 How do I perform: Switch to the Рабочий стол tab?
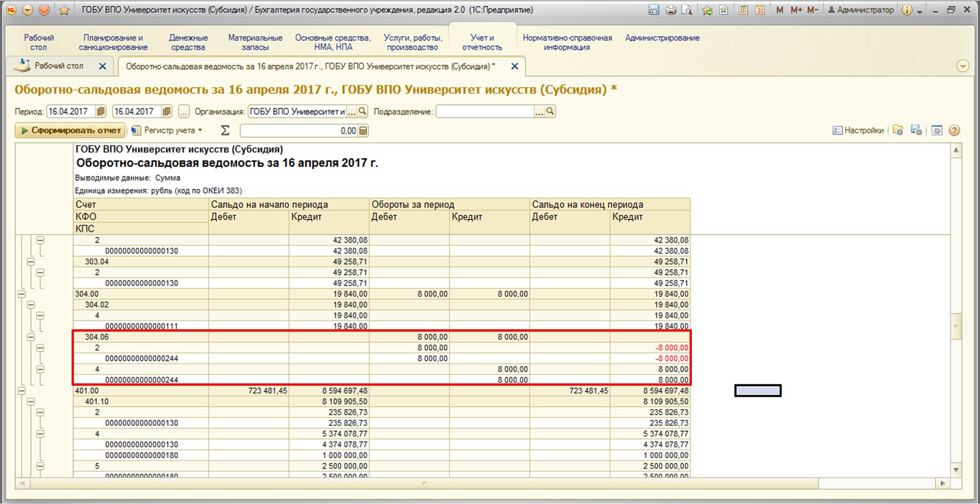[x=58, y=66]
